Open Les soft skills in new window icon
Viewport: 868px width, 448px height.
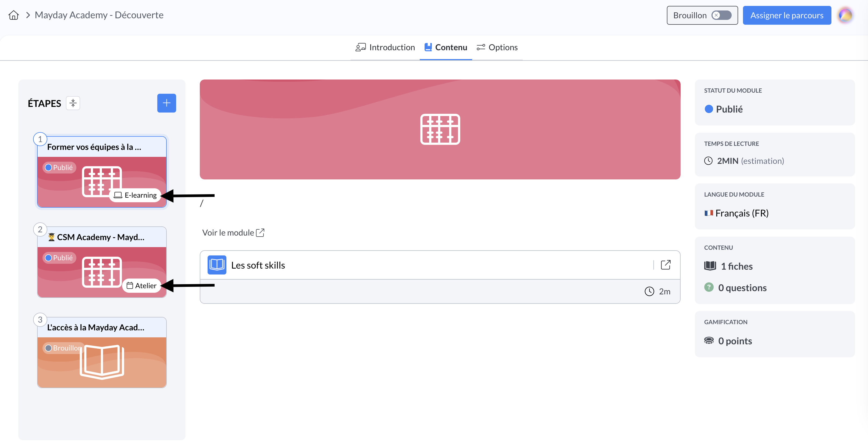[x=666, y=265]
